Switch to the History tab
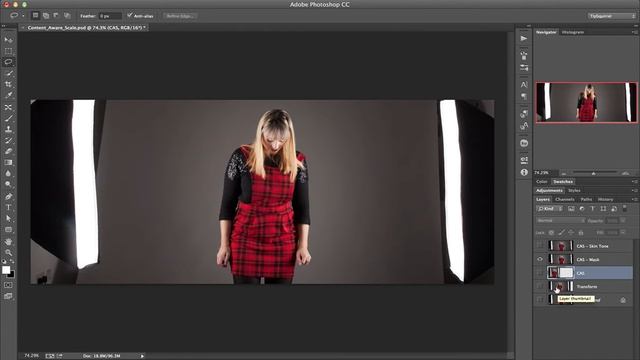The height and width of the screenshot is (360, 640). (605, 199)
